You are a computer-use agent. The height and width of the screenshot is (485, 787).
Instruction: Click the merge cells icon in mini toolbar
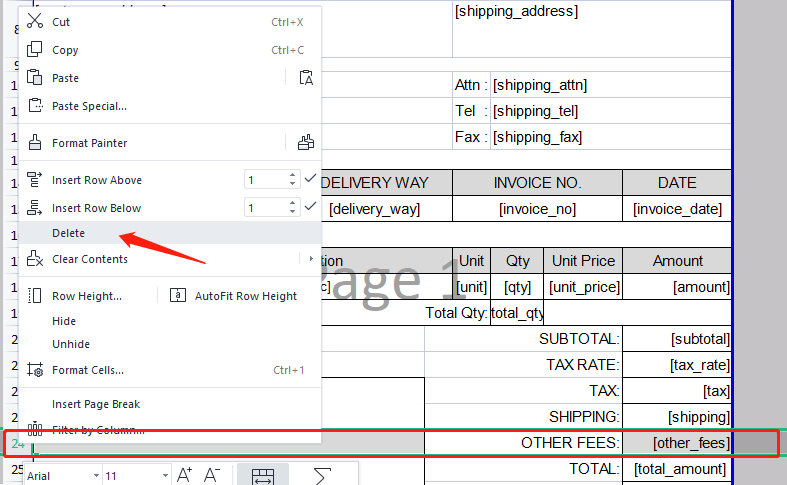click(x=262, y=476)
